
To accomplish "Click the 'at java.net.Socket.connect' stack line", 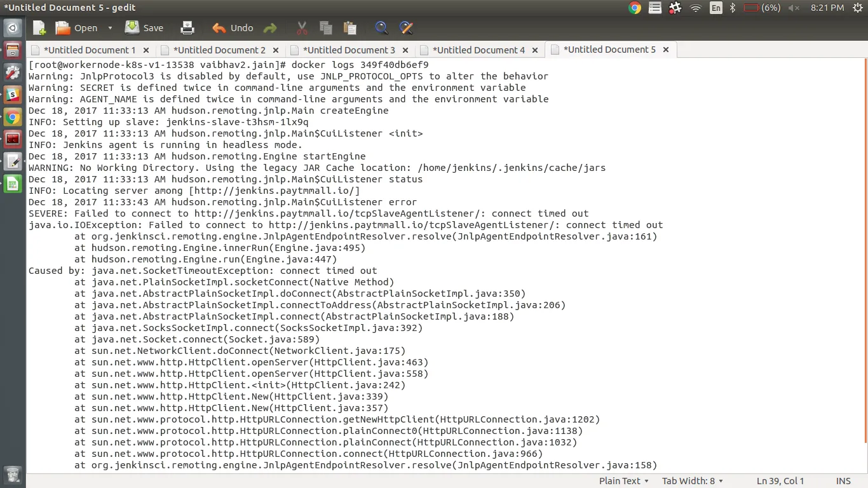I will tap(197, 339).
